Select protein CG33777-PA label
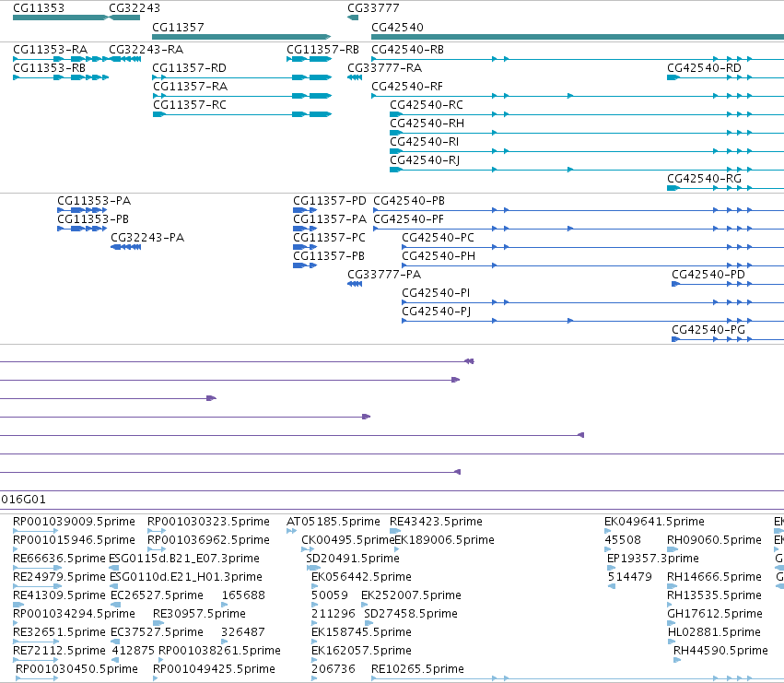Viewport: 784px width, 683px height. pos(384,276)
